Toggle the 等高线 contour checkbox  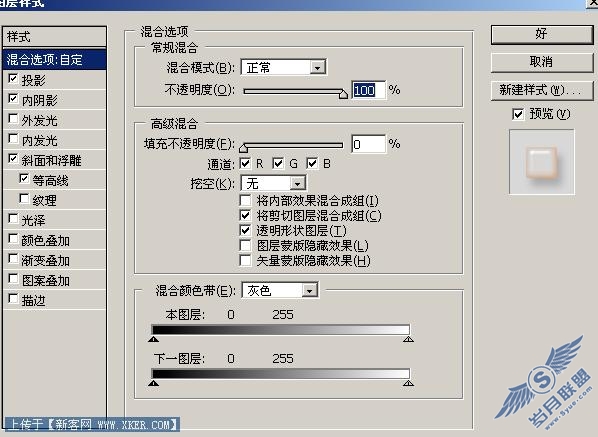(24, 179)
